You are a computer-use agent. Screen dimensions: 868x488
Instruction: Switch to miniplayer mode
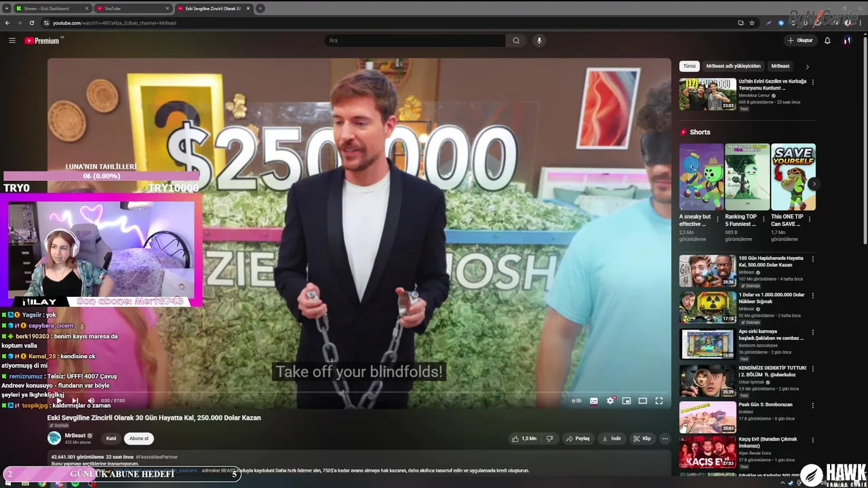point(627,401)
